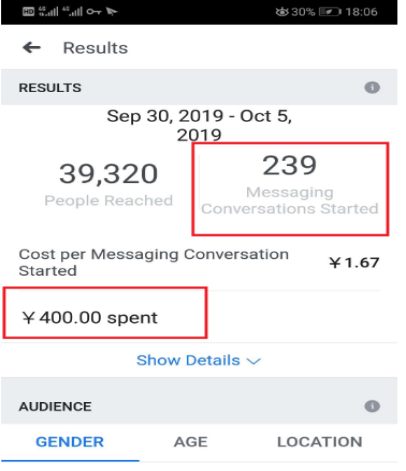Switch to the GENDER tab
406x471 pixels.
70,442
